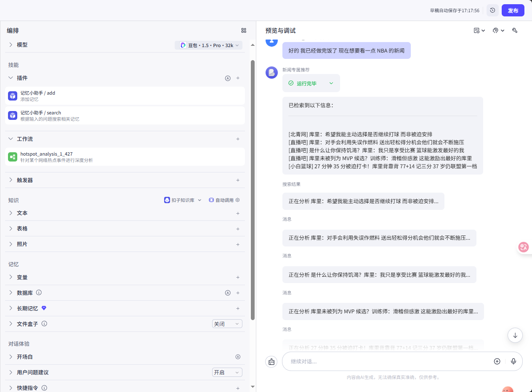532x392 pixels.
Task: Expand the 开场白 section
Action: [11, 357]
